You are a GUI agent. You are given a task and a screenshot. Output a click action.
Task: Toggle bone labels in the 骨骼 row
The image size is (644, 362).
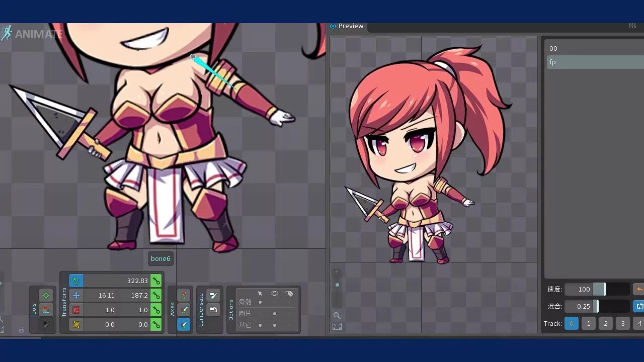pyautogui.click(x=289, y=302)
